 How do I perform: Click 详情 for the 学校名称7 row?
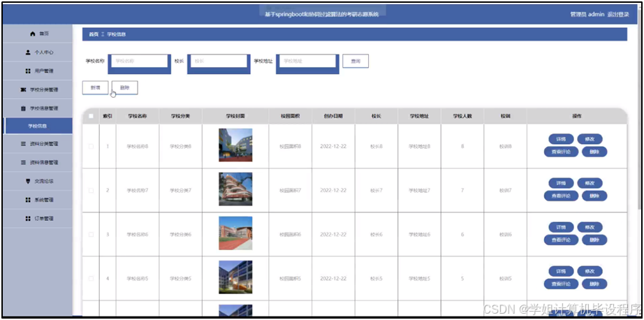[561, 183]
